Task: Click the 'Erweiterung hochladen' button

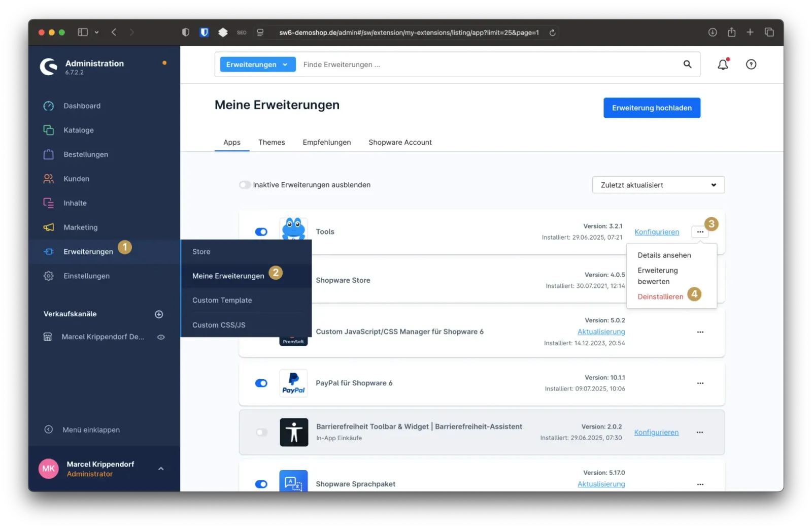Action: tap(652, 108)
